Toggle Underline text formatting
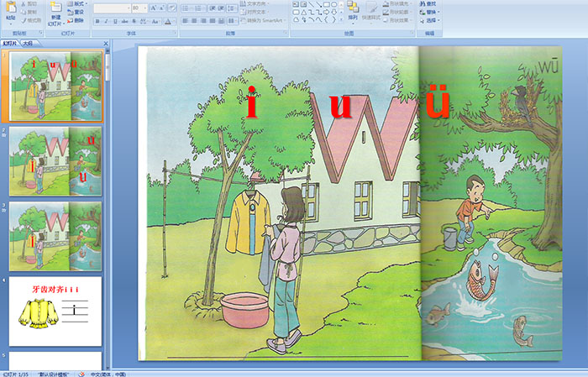Screen dimensions: 588x377 115,21
